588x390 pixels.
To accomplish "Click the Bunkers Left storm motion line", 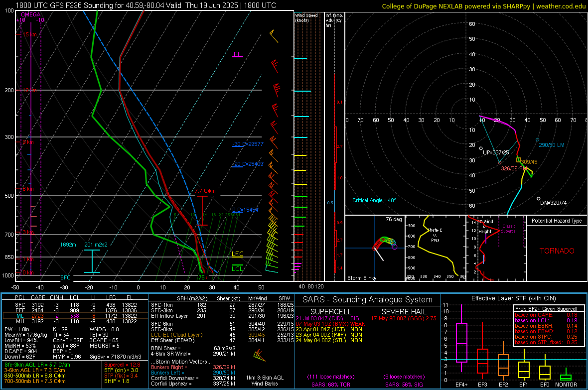I will (x=193, y=373).
